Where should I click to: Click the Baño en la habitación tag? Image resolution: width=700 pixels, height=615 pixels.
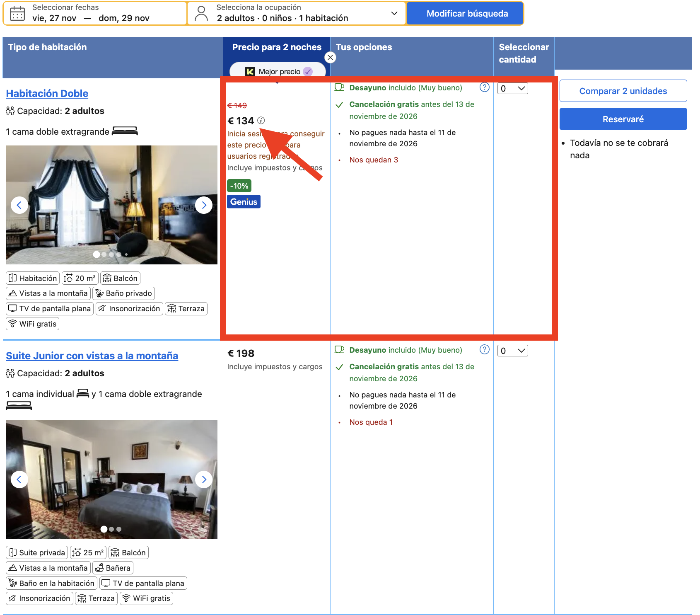(51, 583)
